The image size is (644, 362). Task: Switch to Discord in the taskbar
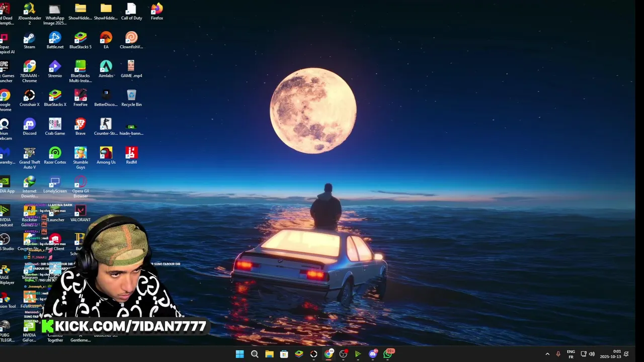373,354
